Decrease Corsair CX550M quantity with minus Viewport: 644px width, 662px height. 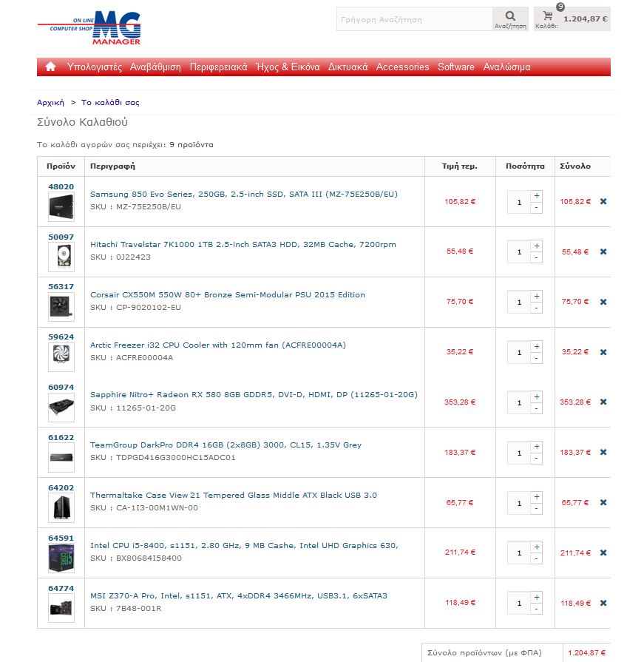(536, 308)
